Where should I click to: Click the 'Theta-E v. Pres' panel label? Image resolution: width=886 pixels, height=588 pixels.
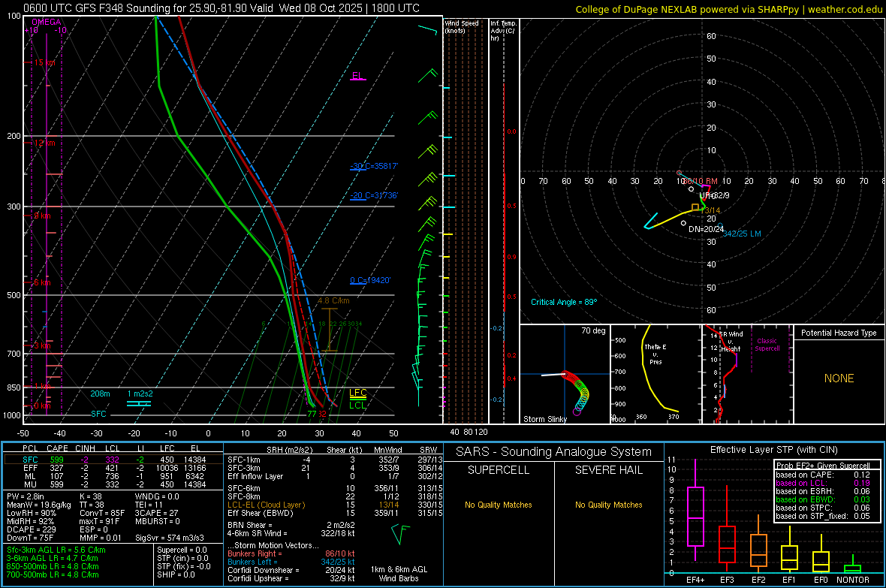pos(655,354)
